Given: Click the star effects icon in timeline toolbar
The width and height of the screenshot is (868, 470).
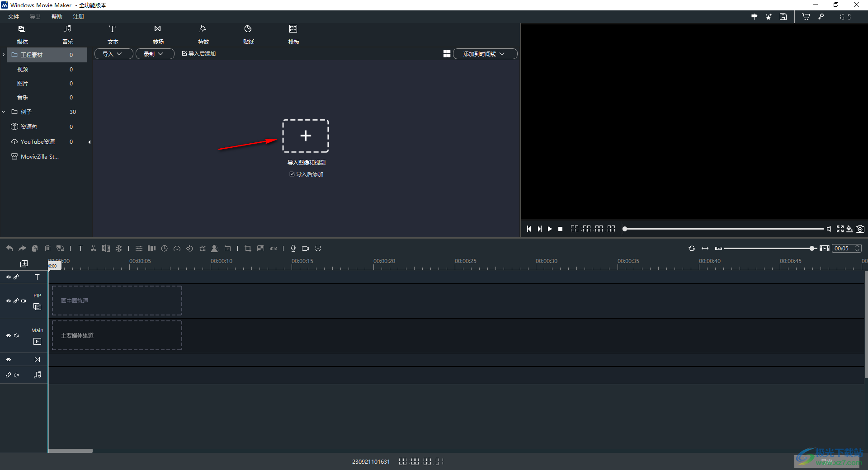Looking at the screenshot, I should (203, 249).
